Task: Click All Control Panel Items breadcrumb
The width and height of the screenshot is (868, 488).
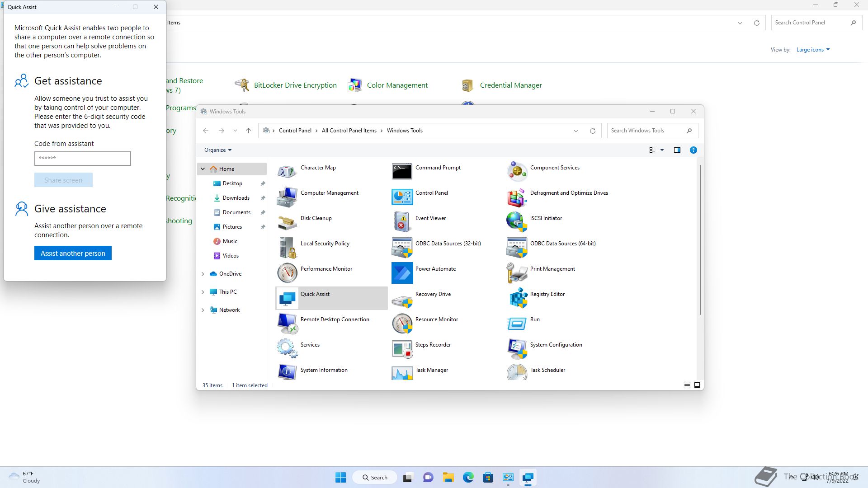Action: [349, 131]
